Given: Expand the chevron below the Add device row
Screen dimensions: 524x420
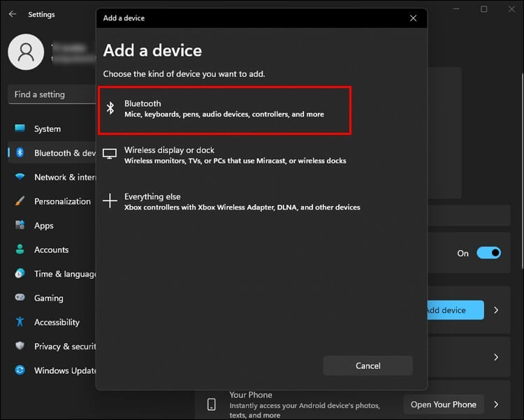Looking at the screenshot, I should (496, 357).
